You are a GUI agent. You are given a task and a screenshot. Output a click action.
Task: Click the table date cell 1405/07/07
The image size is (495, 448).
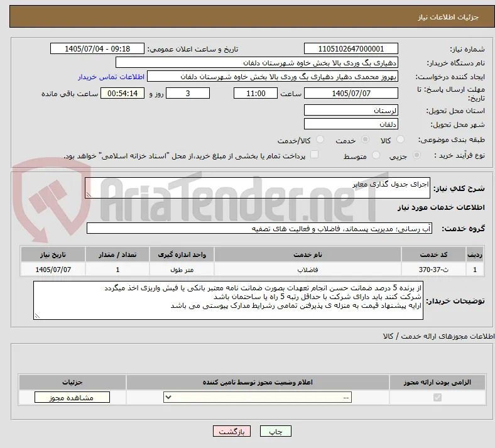tap(53, 270)
